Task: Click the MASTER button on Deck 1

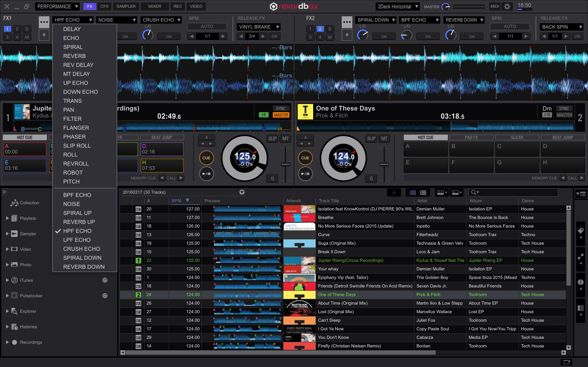Action: point(281,115)
